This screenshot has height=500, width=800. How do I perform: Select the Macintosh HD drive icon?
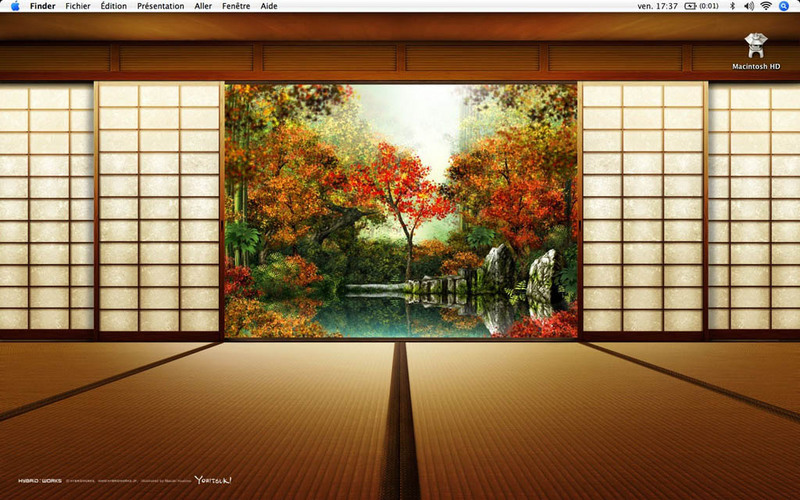point(756,45)
